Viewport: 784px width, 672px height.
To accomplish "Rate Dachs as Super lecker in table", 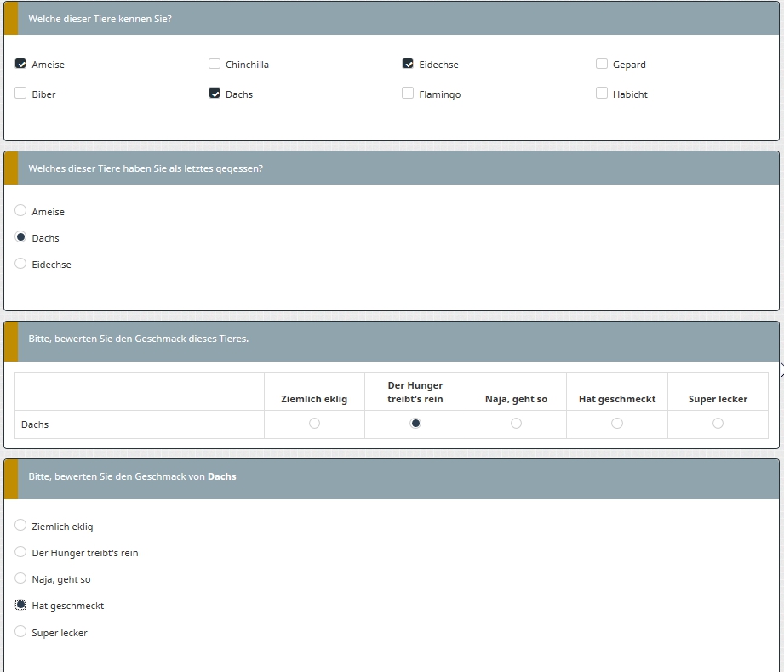I will pos(718,424).
